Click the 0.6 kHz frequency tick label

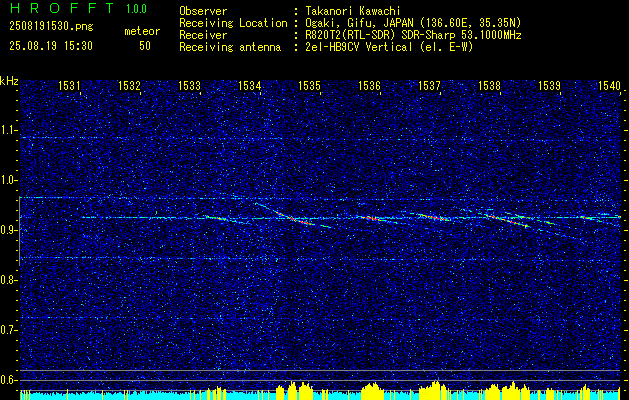pyautogui.click(x=7, y=380)
